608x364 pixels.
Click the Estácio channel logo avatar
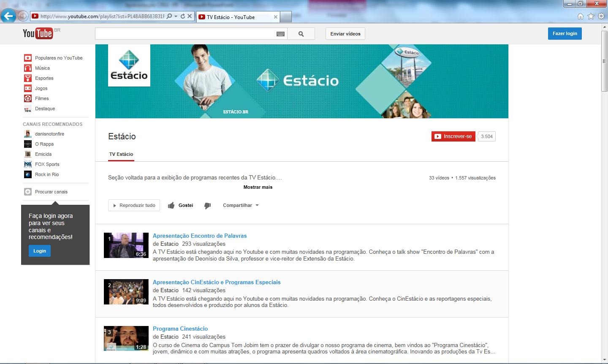[x=129, y=65]
